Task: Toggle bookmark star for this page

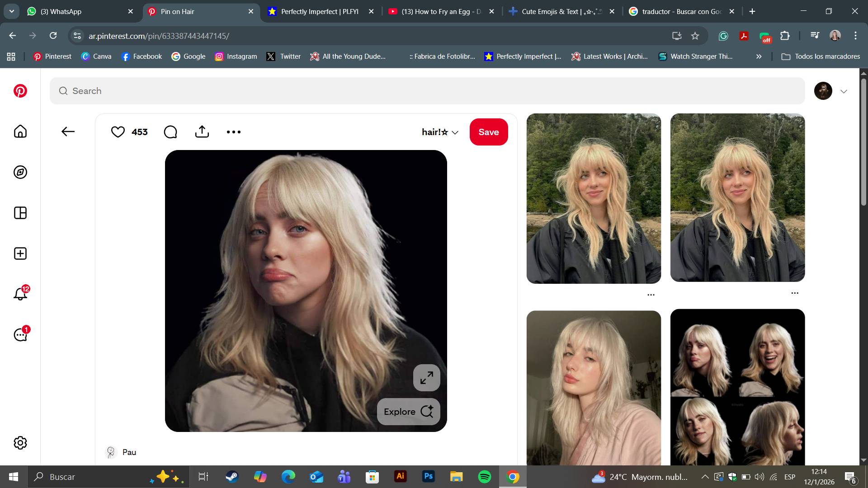Action: [x=695, y=36]
